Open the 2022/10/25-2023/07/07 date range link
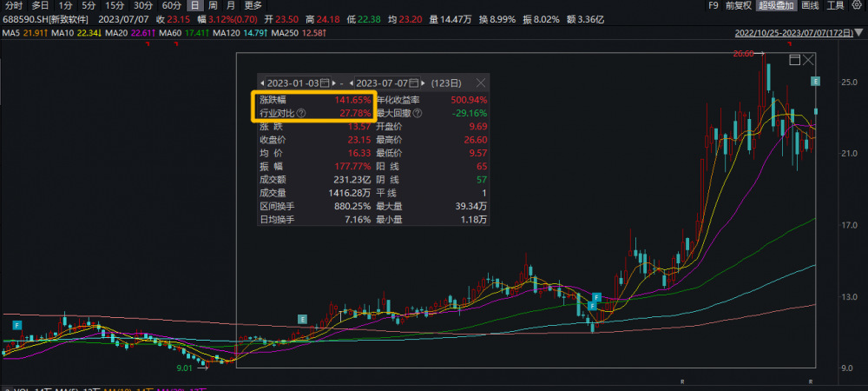Image resolution: width=868 pixels, height=391 pixels. (795, 33)
